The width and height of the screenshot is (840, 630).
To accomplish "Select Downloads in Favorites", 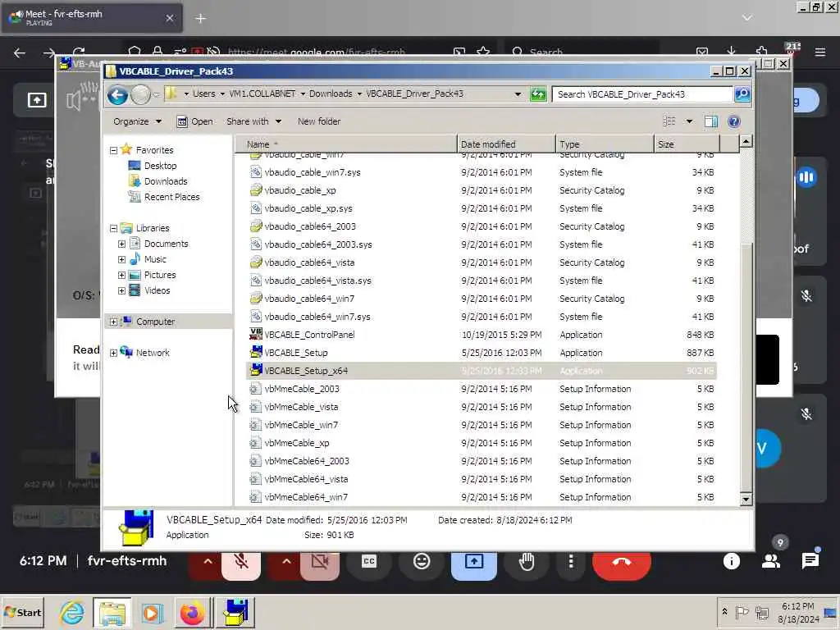I will pyautogui.click(x=158, y=181).
